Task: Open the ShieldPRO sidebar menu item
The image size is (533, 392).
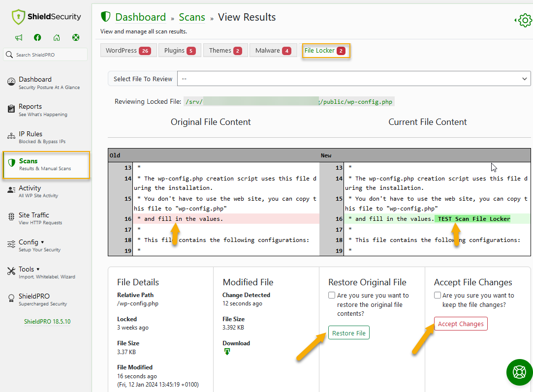Action: point(46,299)
